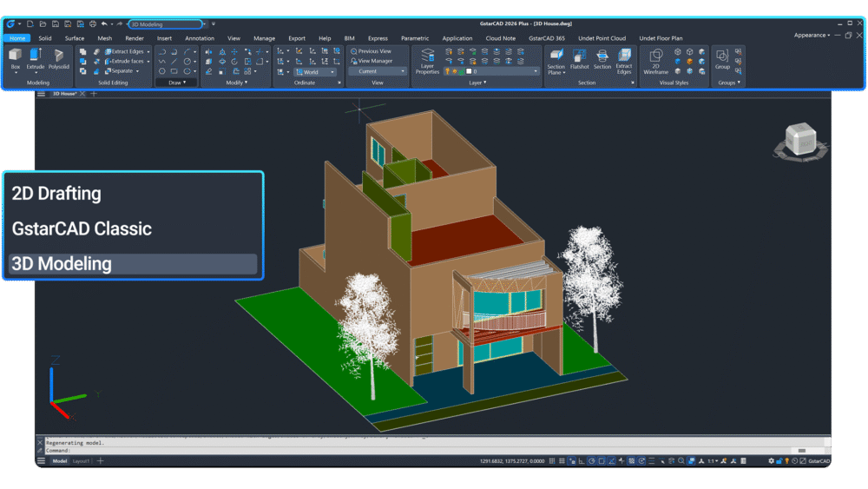Screen dimensions: 868x489
Task: Toggle clean screen icon in status bar
Action: 803,460
